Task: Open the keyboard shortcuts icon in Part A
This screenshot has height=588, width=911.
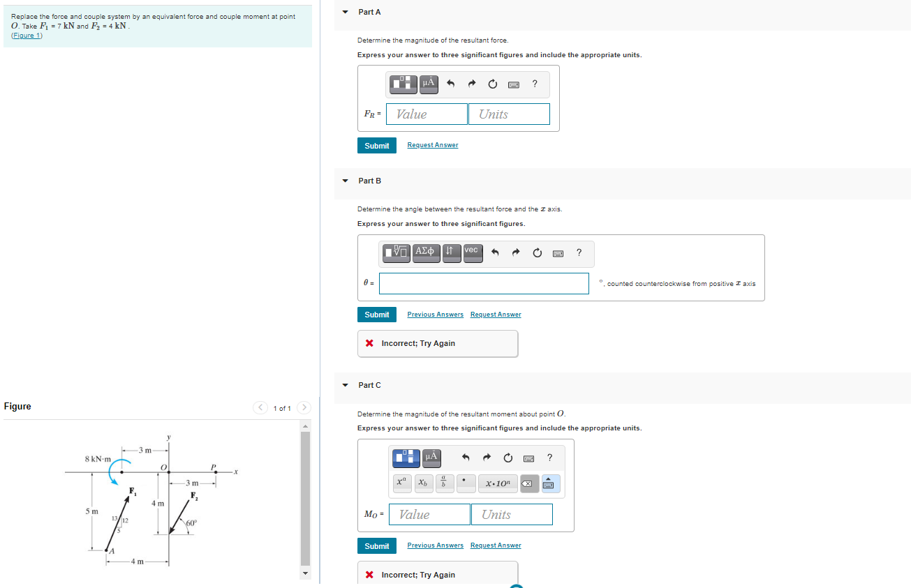Action: [x=514, y=84]
